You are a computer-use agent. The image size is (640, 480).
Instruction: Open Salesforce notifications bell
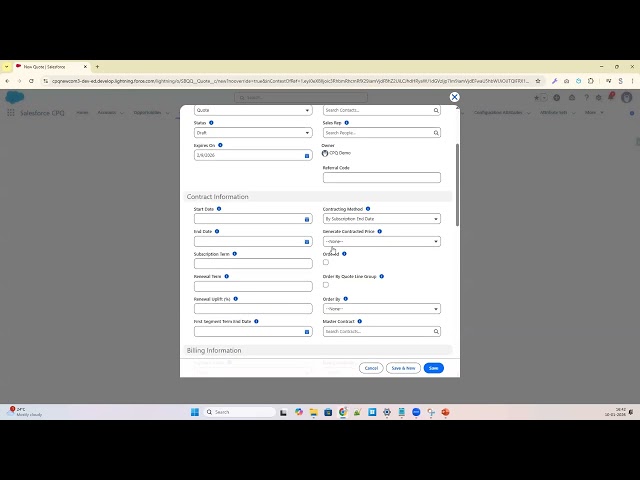pos(611,97)
